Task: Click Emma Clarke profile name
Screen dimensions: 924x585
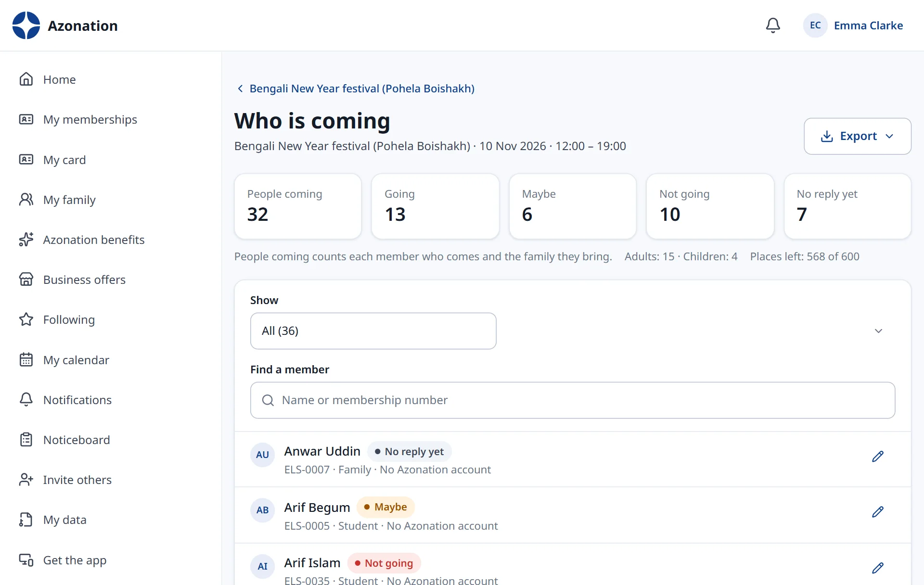Action: pos(868,25)
